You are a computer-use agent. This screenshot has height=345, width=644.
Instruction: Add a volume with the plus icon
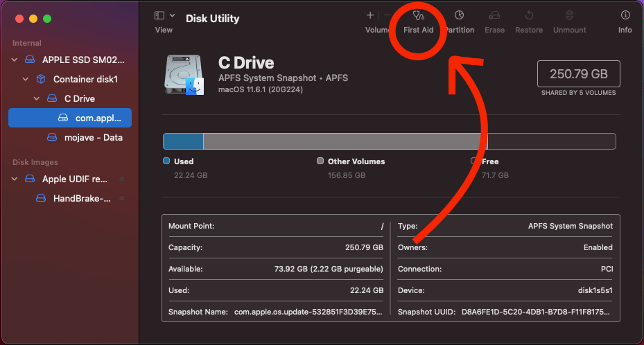tap(370, 15)
